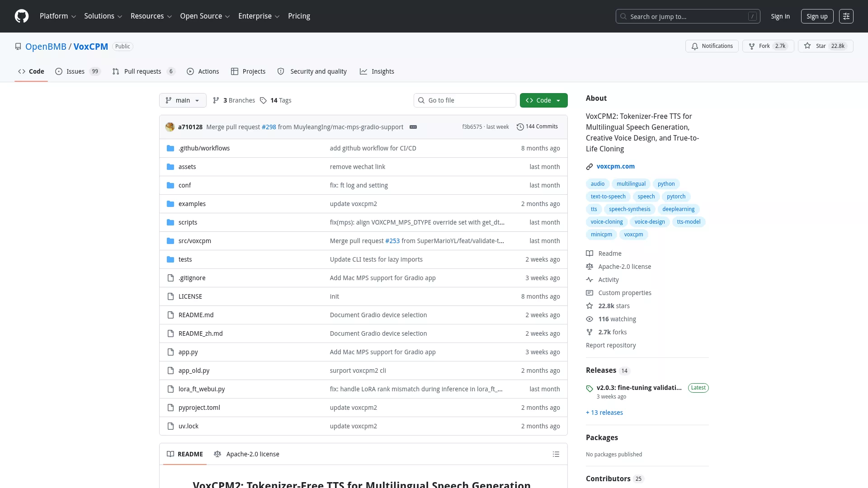The width and height of the screenshot is (868, 488).
Task: Open the voxcpm.com website link
Action: [615, 166]
